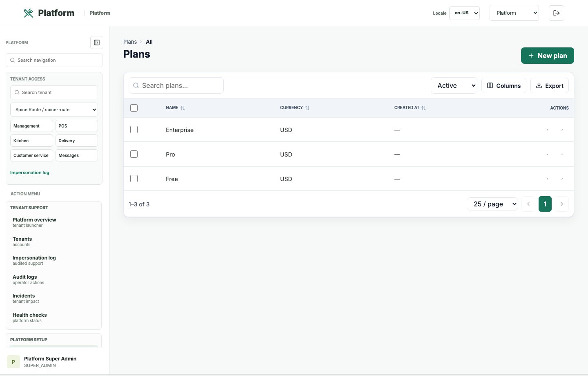Click the green Impersonation log link
Screen dimensions: 588x376
coord(30,172)
